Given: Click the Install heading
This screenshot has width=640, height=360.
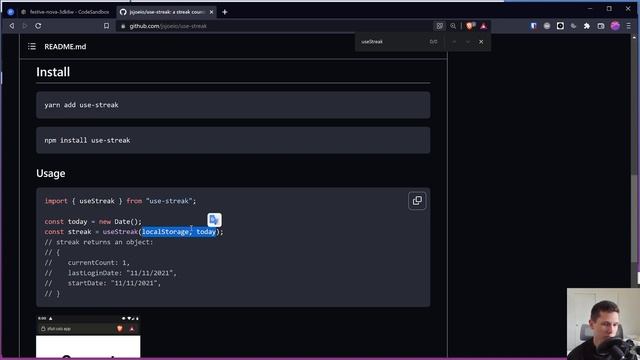Looking at the screenshot, I should tap(53, 72).
